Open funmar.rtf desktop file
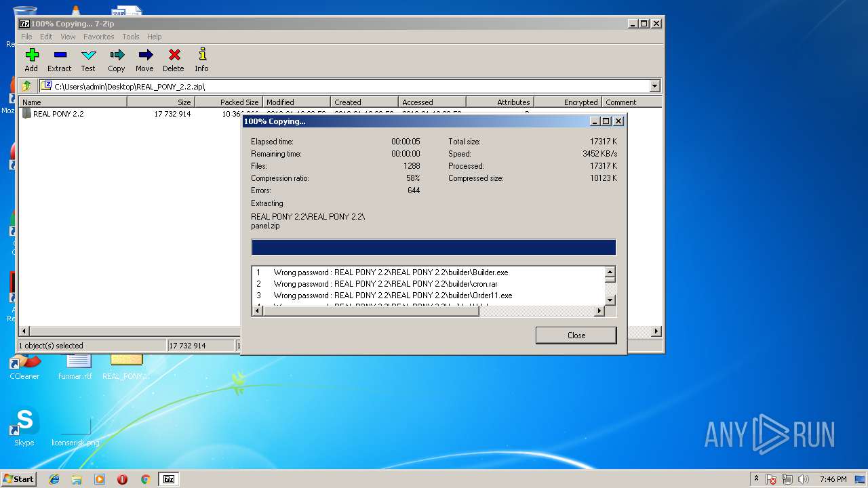The height and width of the screenshot is (488, 868). tap(75, 366)
